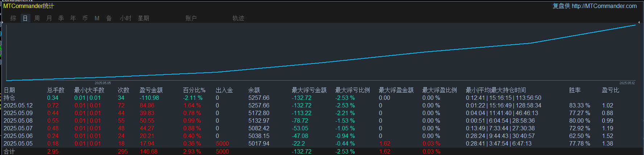The width and height of the screenshot is (644, 155).
Task: Switch to the 年 yearly tab
Action: tap(73, 18)
